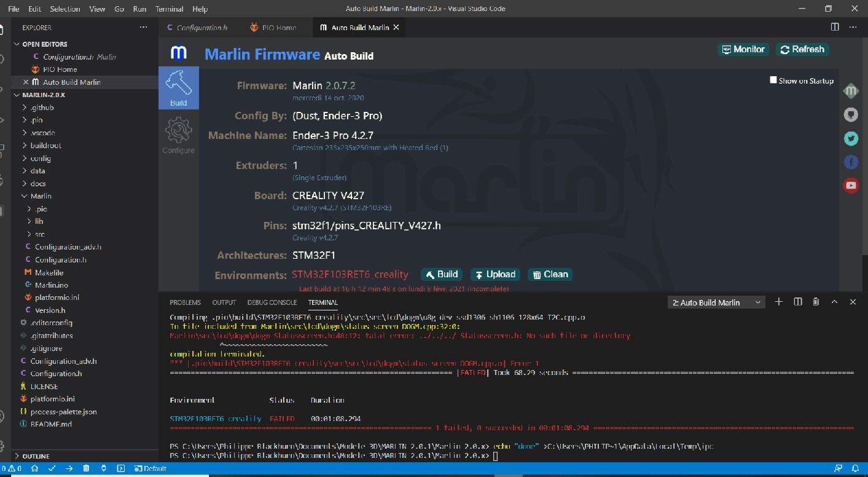Add a new terminal with plus icon

pyautogui.click(x=779, y=302)
